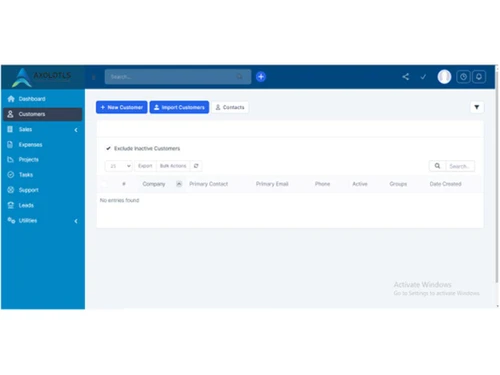Viewport: 500px width, 375px height.
Task: Click the Export button
Action: (145, 166)
